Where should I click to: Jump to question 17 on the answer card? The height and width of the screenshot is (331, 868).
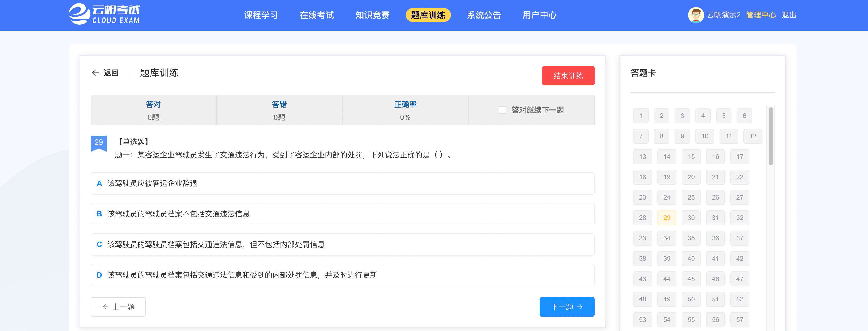(740, 157)
